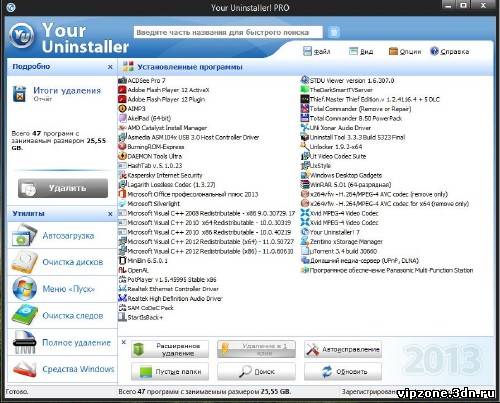Screen dimensions: 500x403
Task: Select the StartIsBack+ entry
Action: 141,317
